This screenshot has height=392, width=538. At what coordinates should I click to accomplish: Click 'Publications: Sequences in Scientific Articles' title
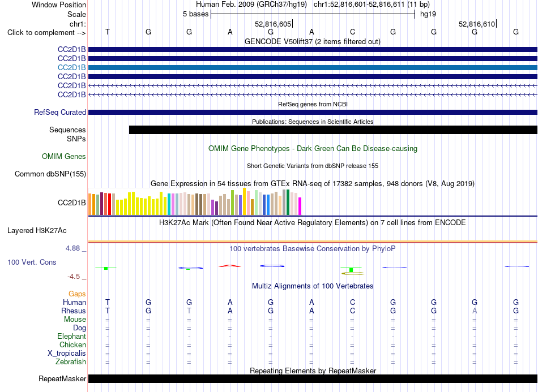click(x=313, y=122)
